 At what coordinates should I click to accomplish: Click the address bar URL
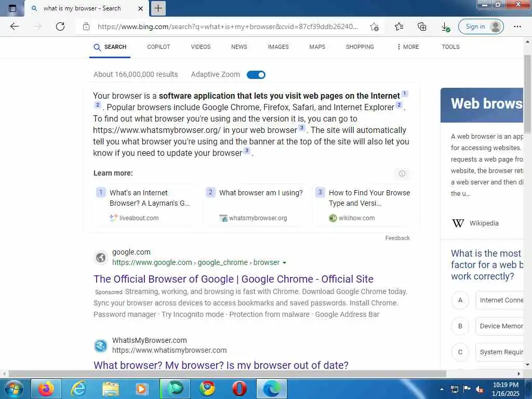click(x=228, y=26)
